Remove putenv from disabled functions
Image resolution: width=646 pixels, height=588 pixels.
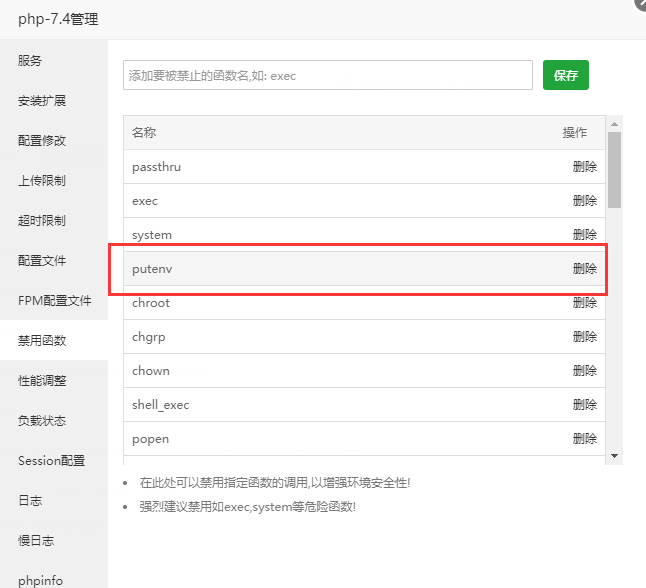pos(585,269)
